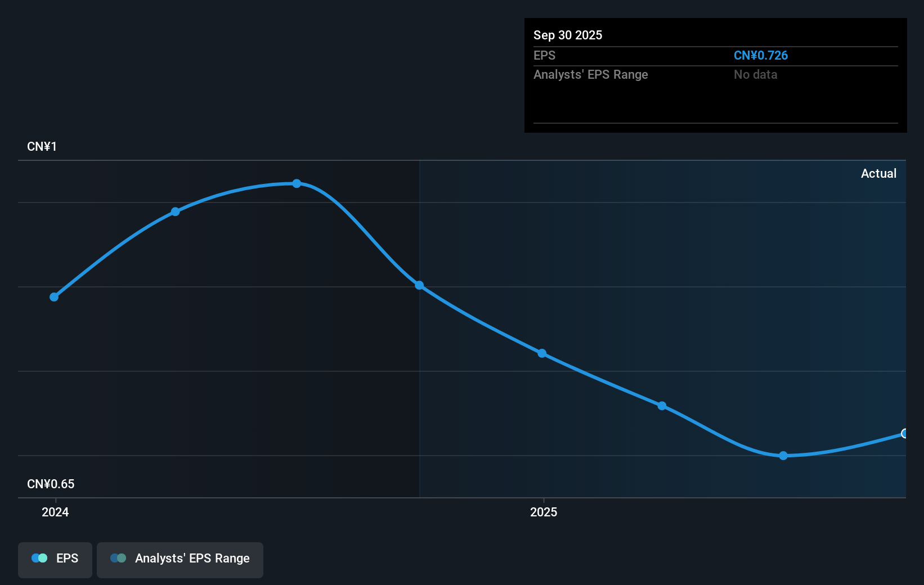Click the 'EPS' tooltip row label
The height and width of the screenshot is (585, 924).
click(544, 55)
